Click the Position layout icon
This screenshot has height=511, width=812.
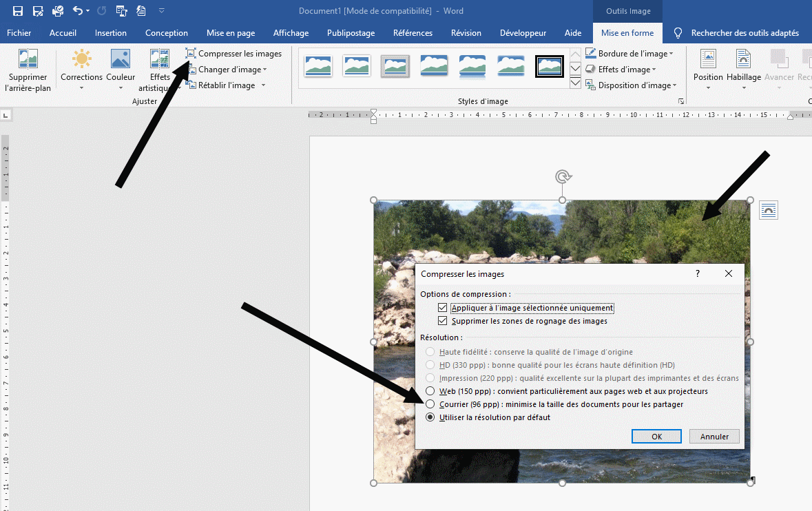tap(708, 61)
